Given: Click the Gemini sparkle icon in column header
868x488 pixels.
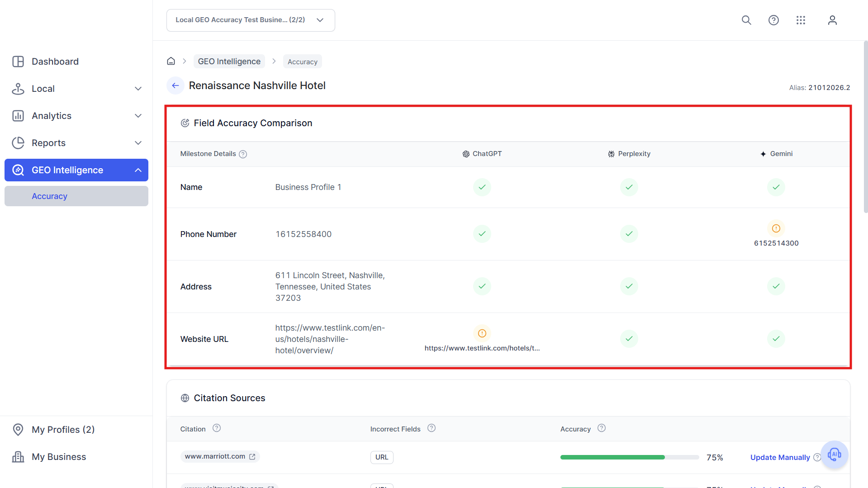Looking at the screenshot, I should [x=763, y=154].
